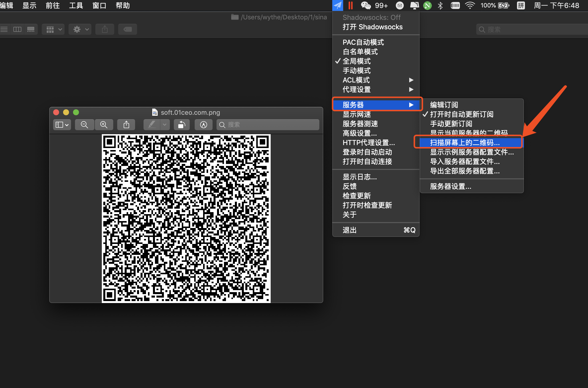The image size is (588, 388).
Task: Switch Finder to column view
Action: (17, 29)
